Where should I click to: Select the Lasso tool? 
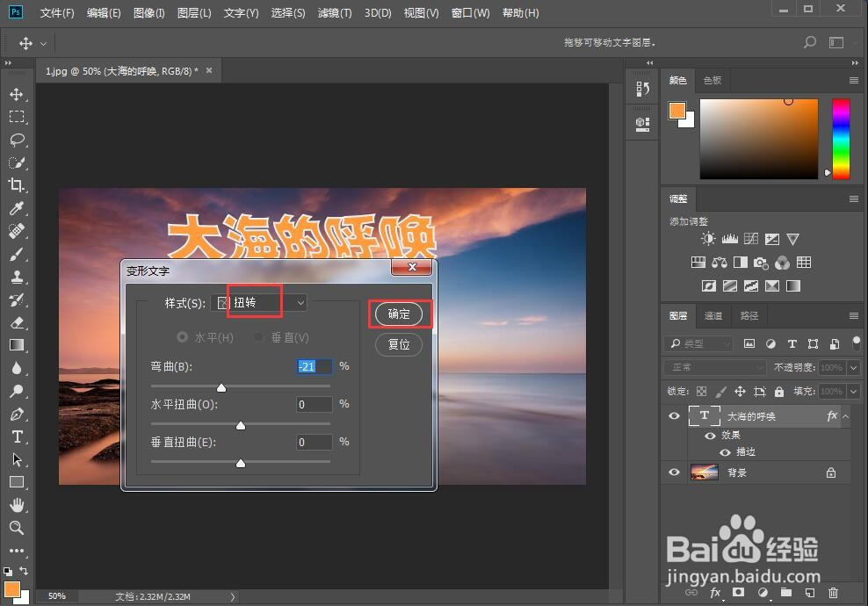point(17,140)
